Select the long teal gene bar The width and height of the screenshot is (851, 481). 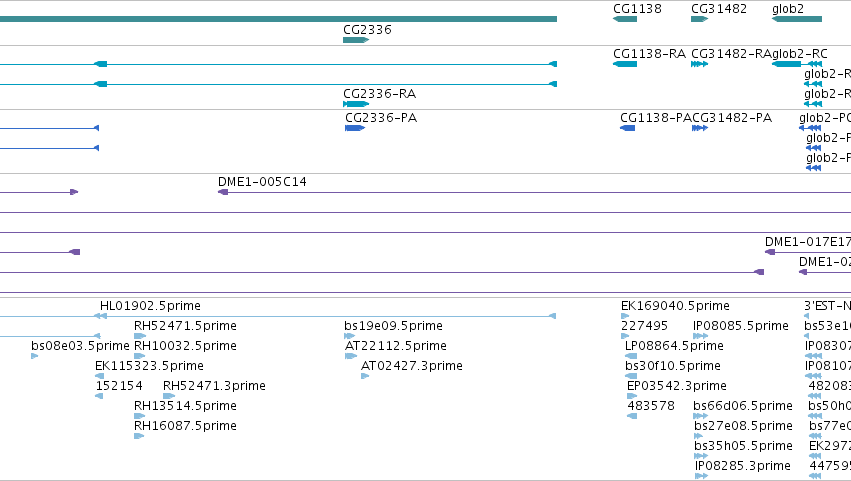[x=278, y=19]
